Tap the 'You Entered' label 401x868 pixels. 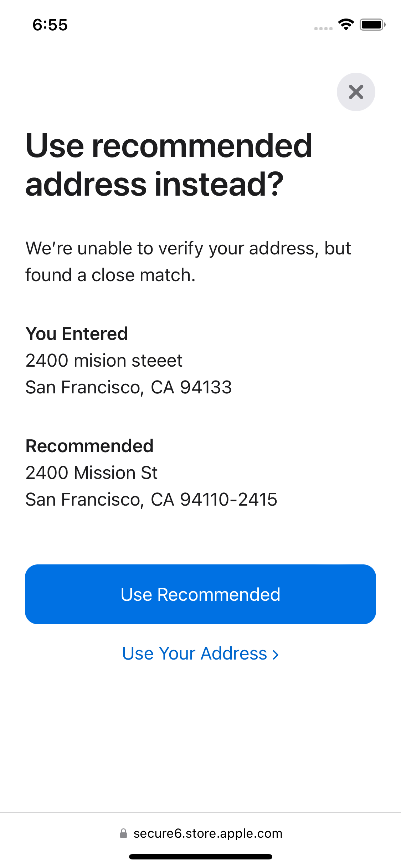[x=77, y=334]
